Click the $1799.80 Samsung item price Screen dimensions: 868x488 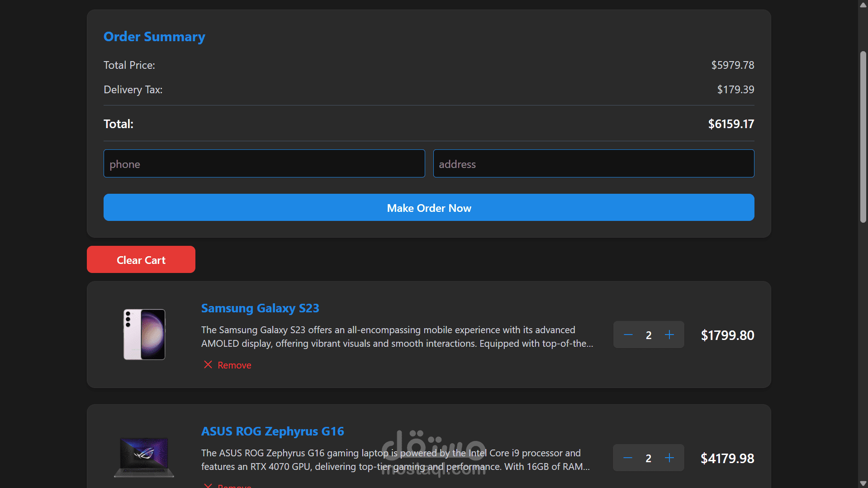click(x=727, y=335)
